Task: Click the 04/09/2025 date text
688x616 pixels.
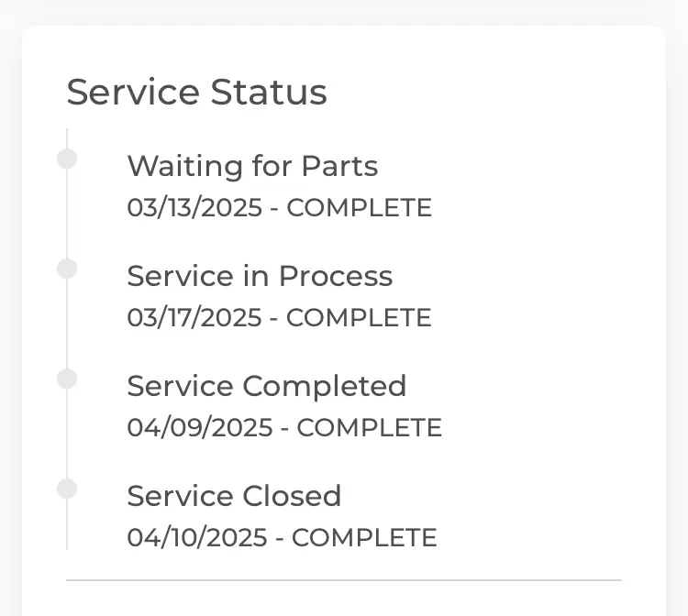Action: 200,428
